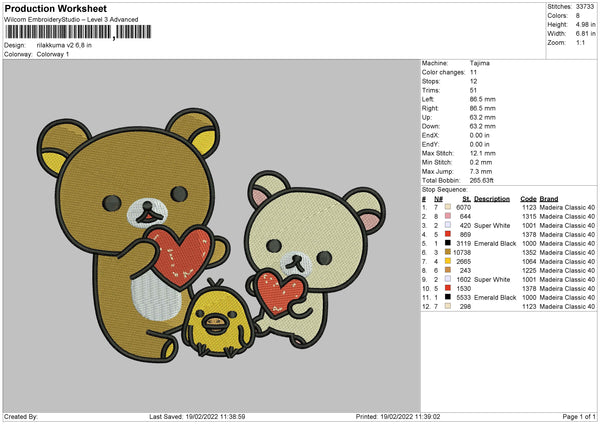600x424 pixels.
Task: Select the white swatch in stop row 3
Action: [x=448, y=225]
